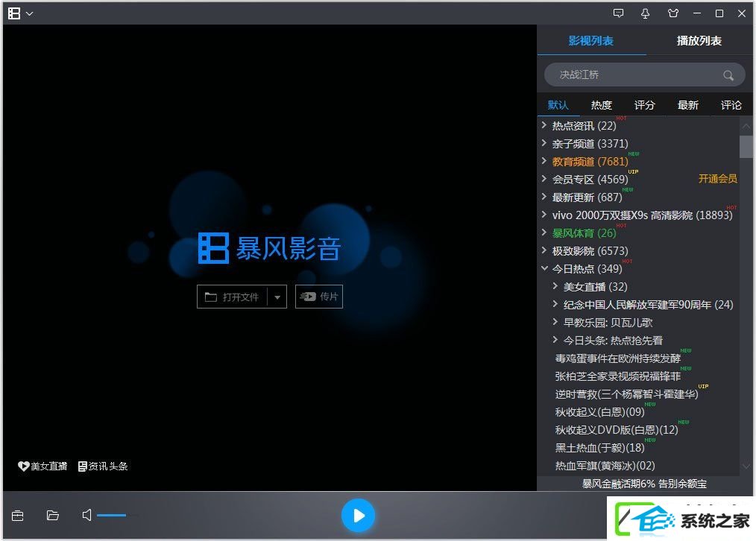Viewport: 756px width, 541px height.
Task: Open the main menu dropdown arrow
Action: tap(29, 14)
